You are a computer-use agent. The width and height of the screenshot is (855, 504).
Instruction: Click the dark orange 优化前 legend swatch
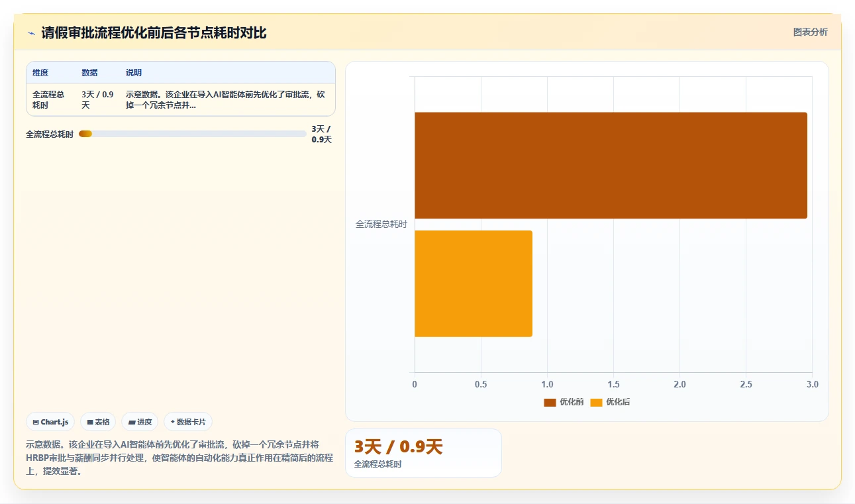click(550, 402)
